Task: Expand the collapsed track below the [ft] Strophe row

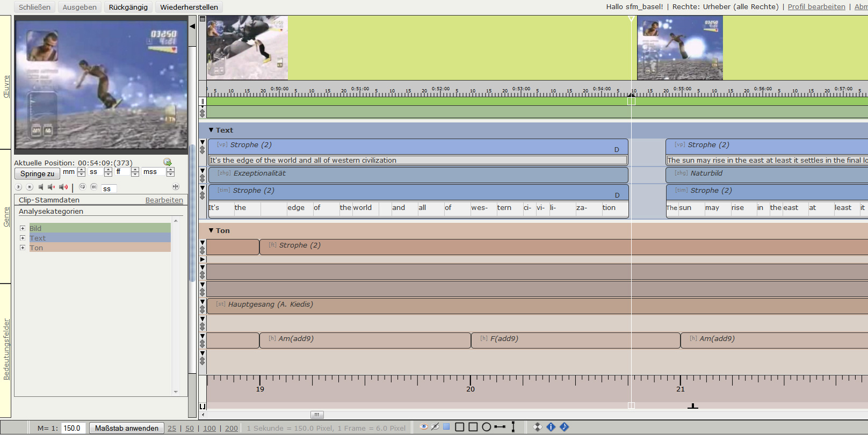Action: [202, 259]
